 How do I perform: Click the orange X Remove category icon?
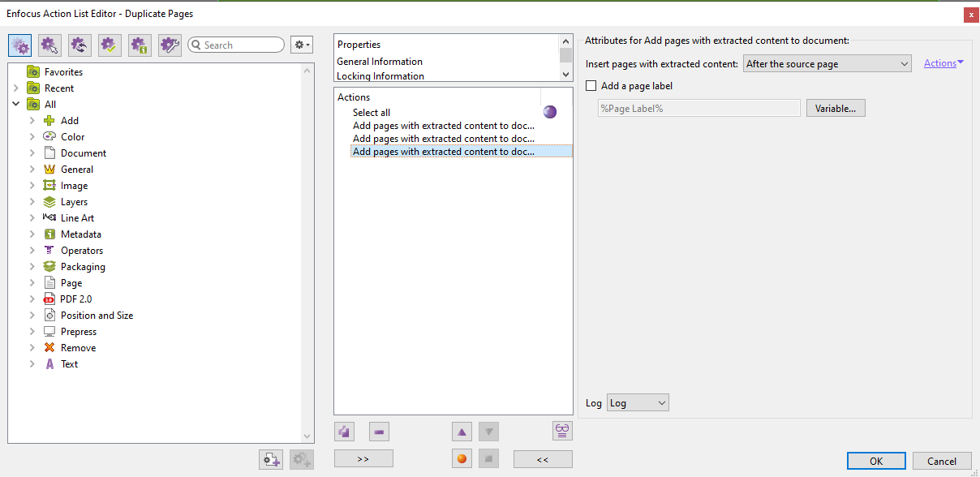click(49, 347)
